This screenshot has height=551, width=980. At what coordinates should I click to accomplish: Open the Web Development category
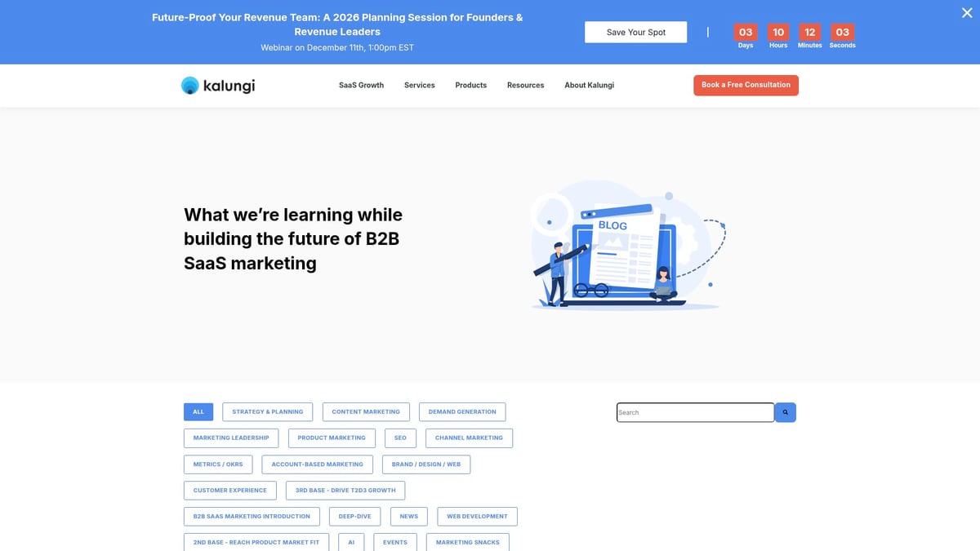477,516
